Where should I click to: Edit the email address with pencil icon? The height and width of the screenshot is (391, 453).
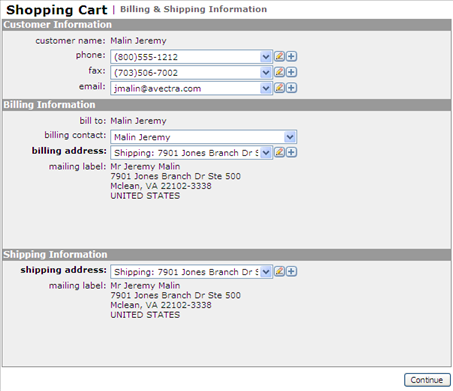[x=279, y=88]
